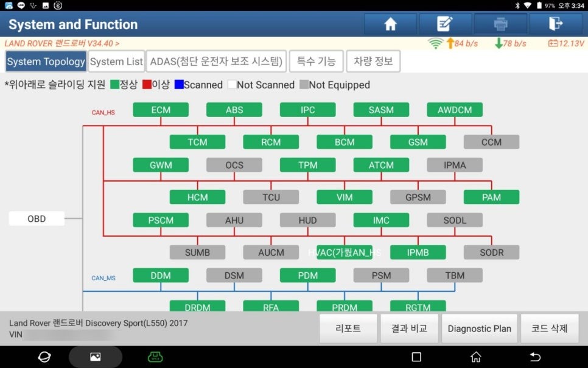This screenshot has height=368, width=588.
Task: Click the Home icon in the top toolbar
Action: 390,24
